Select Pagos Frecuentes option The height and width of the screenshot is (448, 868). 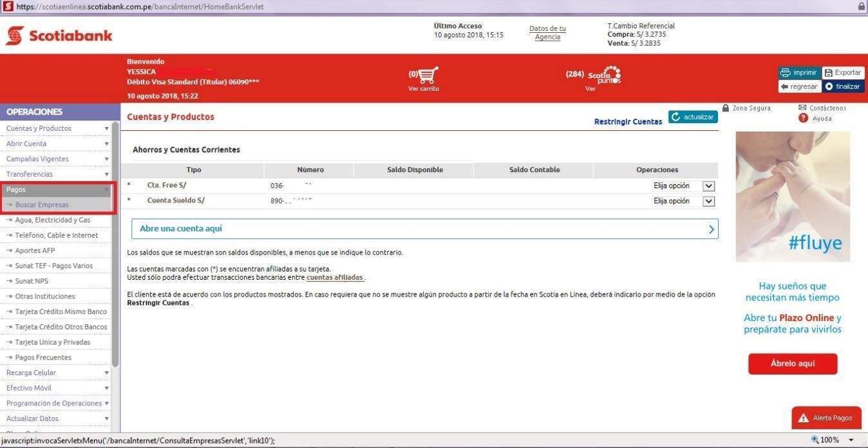click(x=43, y=357)
